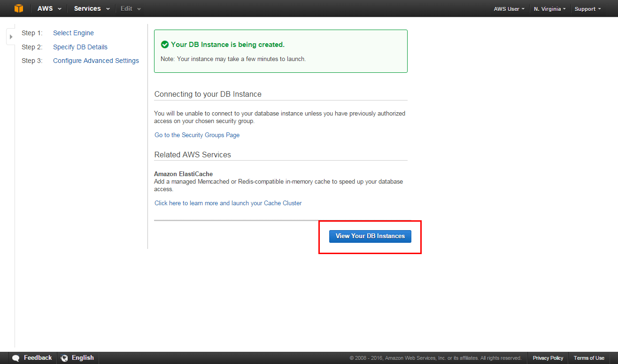Go to Select Engine step
This screenshot has height=364, width=618.
[x=73, y=33]
